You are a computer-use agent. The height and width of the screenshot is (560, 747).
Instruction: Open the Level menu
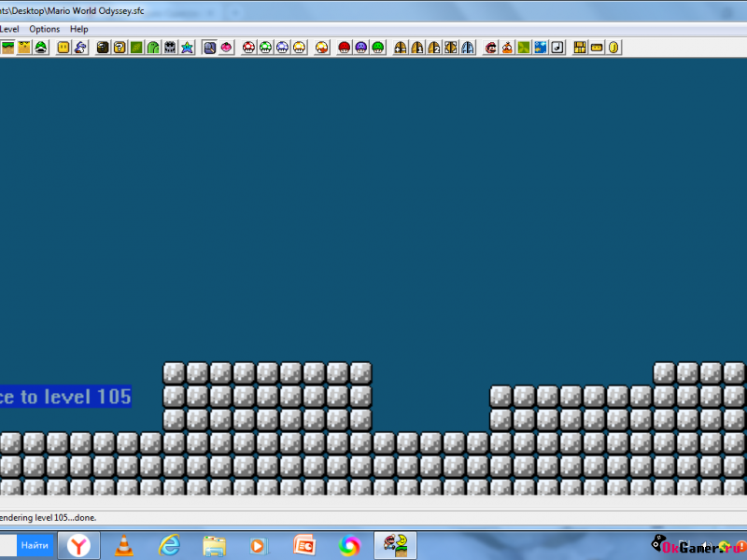point(9,29)
